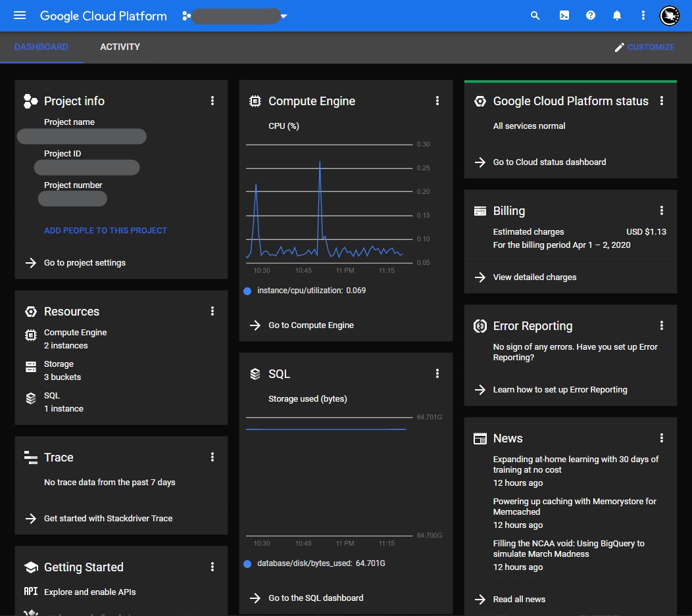Click the Trace card icon
The image size is (692, 616).
30,458
